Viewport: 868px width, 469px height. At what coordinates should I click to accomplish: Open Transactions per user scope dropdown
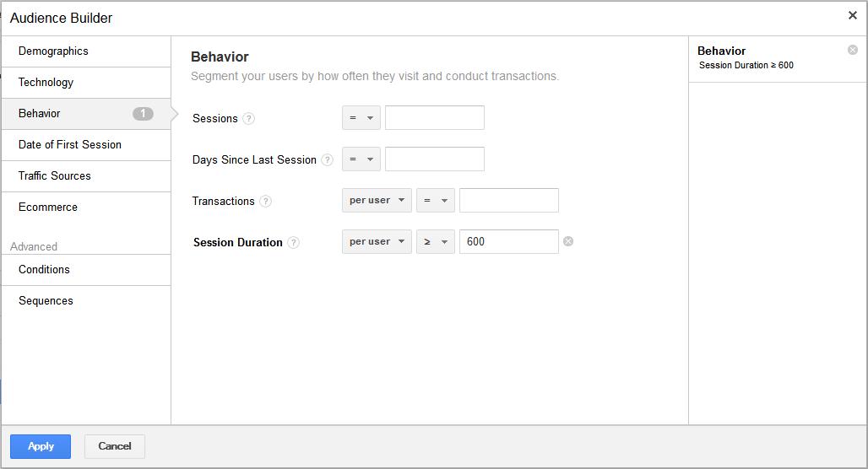click(377, 201)
